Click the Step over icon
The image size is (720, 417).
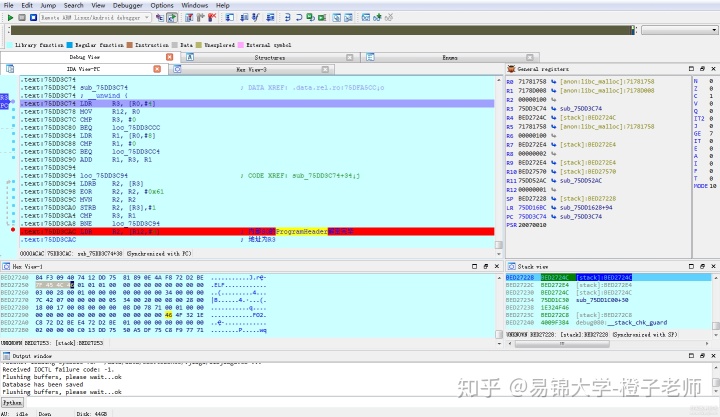299,17
